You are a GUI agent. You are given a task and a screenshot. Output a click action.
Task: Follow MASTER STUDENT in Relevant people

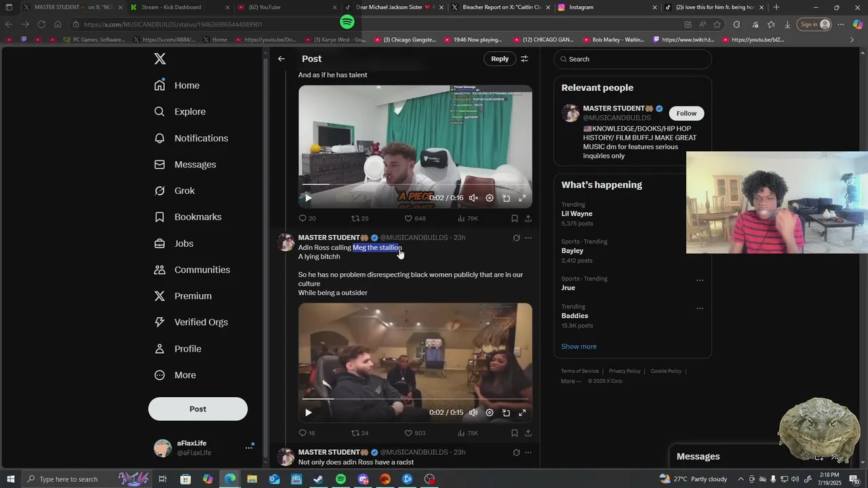click(x=686, y=113)
